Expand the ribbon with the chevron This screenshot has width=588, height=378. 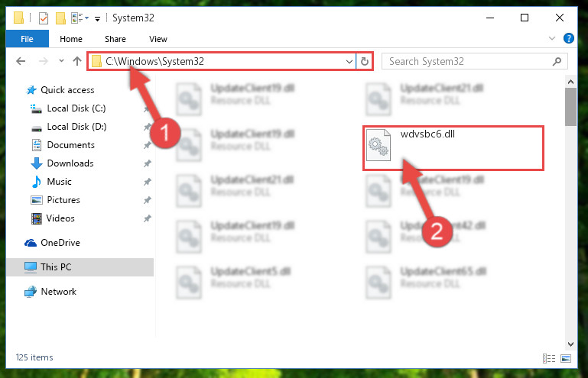551,38
